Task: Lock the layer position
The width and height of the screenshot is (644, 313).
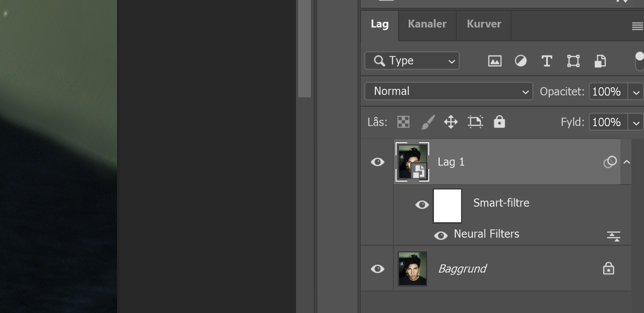Action: (x=451, y=122)
